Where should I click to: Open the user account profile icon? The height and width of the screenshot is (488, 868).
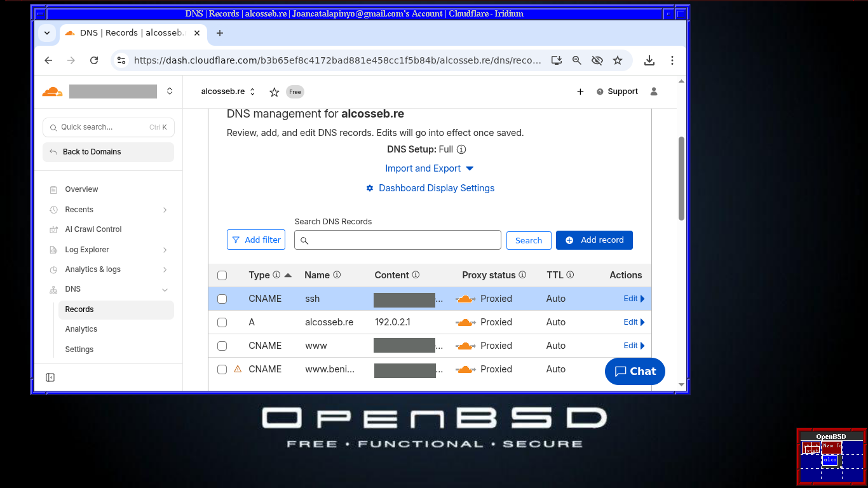654,91
